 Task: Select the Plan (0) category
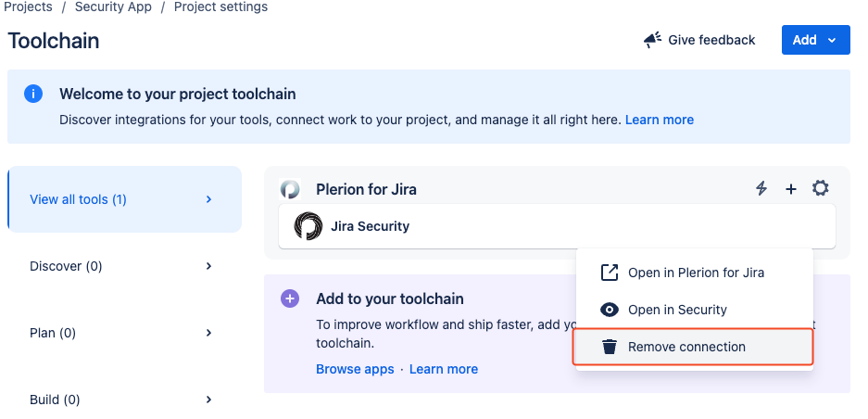click(x=125, y=333)
